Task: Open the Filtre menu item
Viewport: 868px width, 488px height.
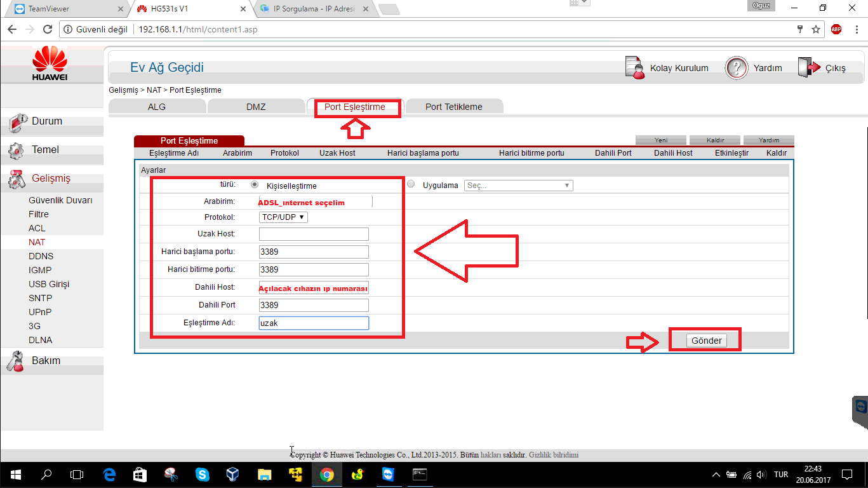Action: [39, 214]
